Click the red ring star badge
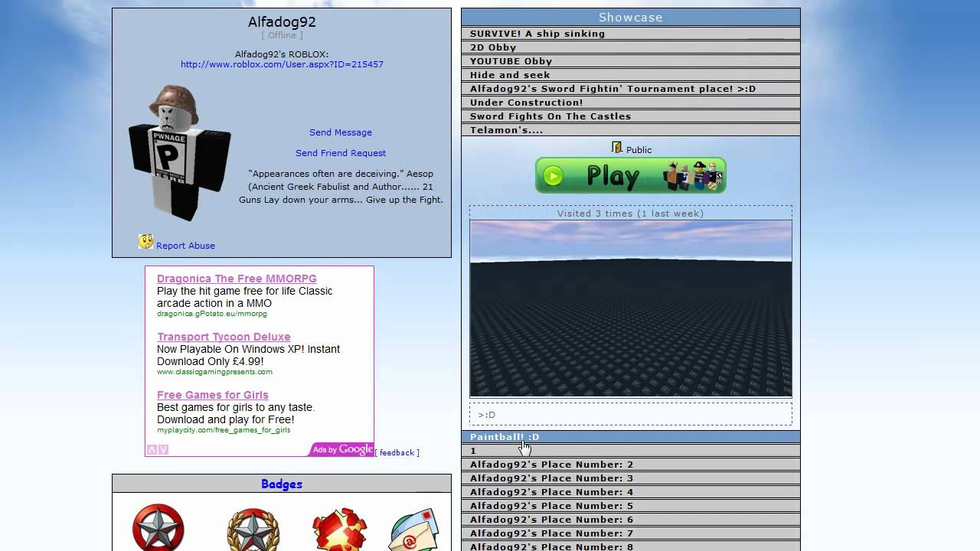The height and width of the screenshot is (551, 980). pos(158,528)
